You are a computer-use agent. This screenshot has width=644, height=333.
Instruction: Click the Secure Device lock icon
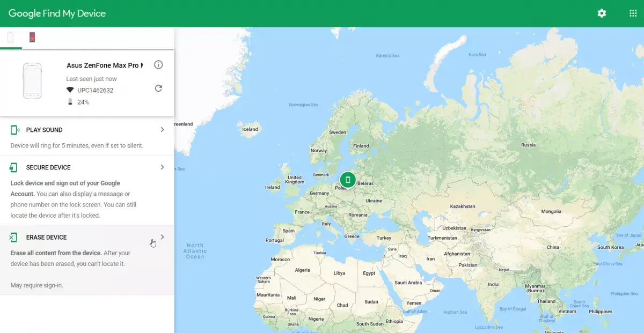pos(14,167)
